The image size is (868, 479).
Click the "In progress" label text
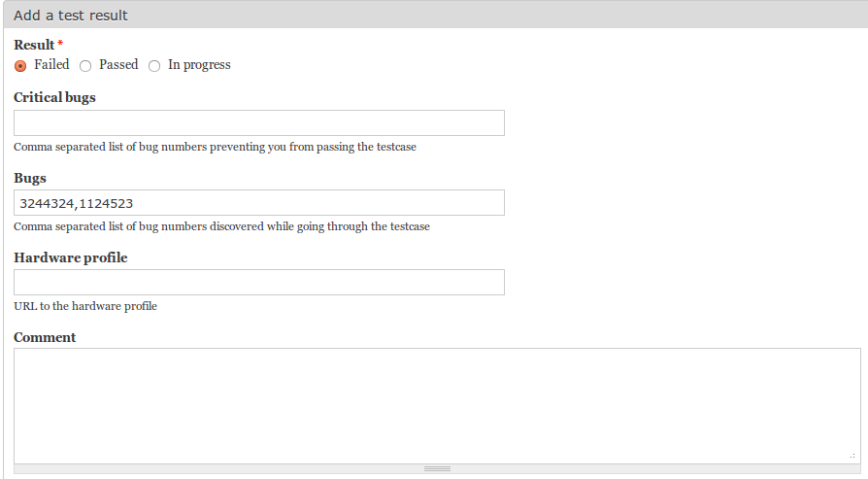pyautogui.click(x=199, y=65)
